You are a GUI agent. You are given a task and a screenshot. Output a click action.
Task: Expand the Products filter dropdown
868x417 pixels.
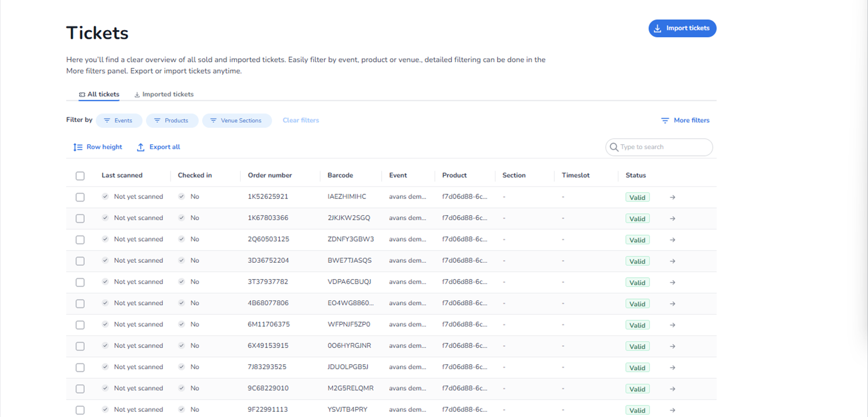tap(172, 121)
